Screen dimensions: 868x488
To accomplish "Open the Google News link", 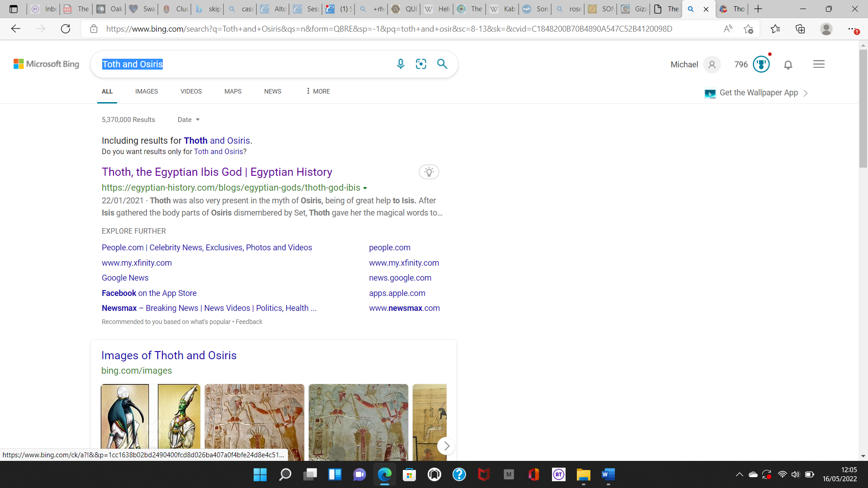I will 125,278.
